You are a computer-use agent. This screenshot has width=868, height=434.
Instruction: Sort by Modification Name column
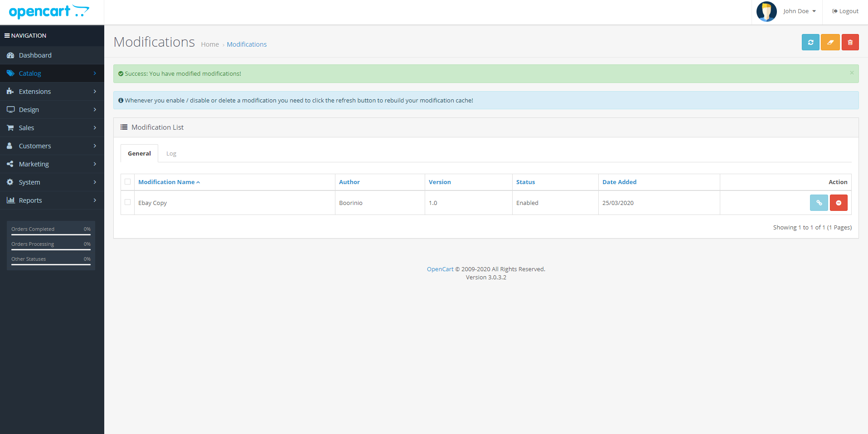166,182
